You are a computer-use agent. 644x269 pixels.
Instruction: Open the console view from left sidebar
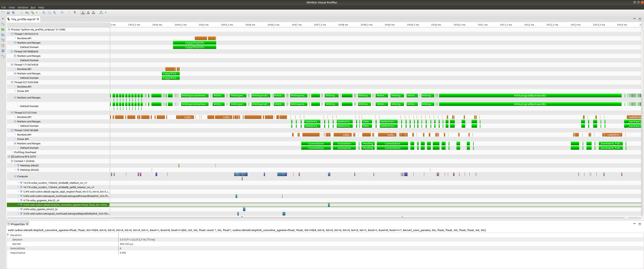[3, 51]
